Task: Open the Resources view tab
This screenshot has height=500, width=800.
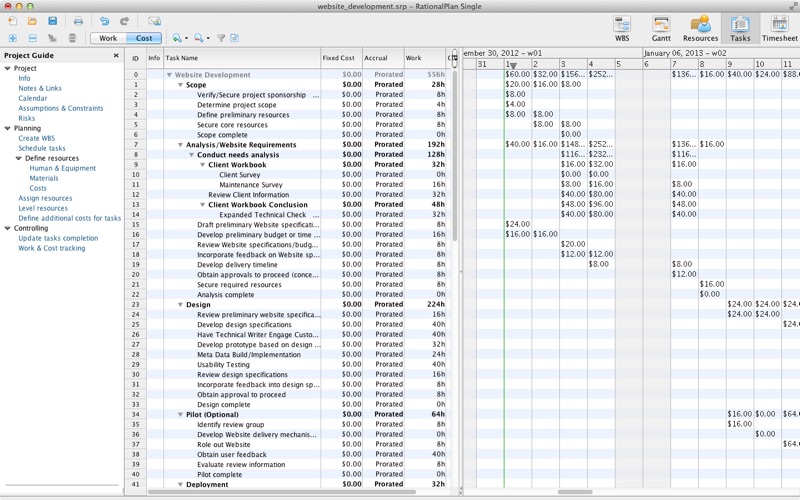Action: point(700,28)
